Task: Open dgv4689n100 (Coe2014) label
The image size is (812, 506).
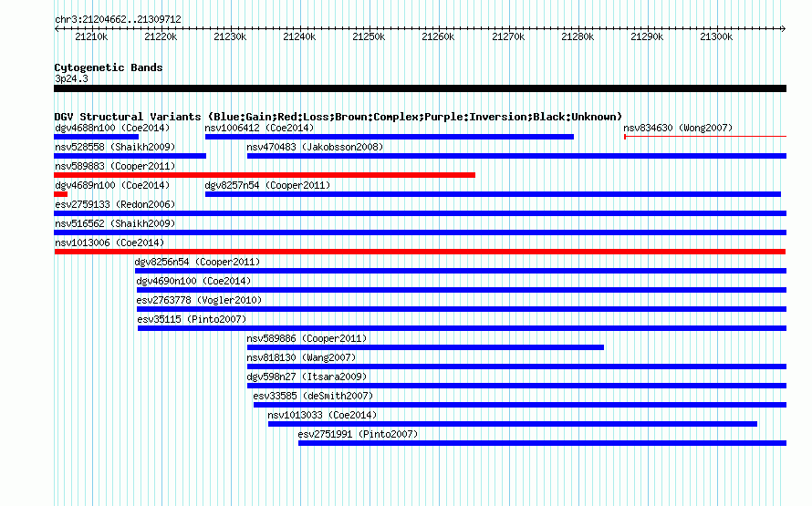Action: click(112, 185)
